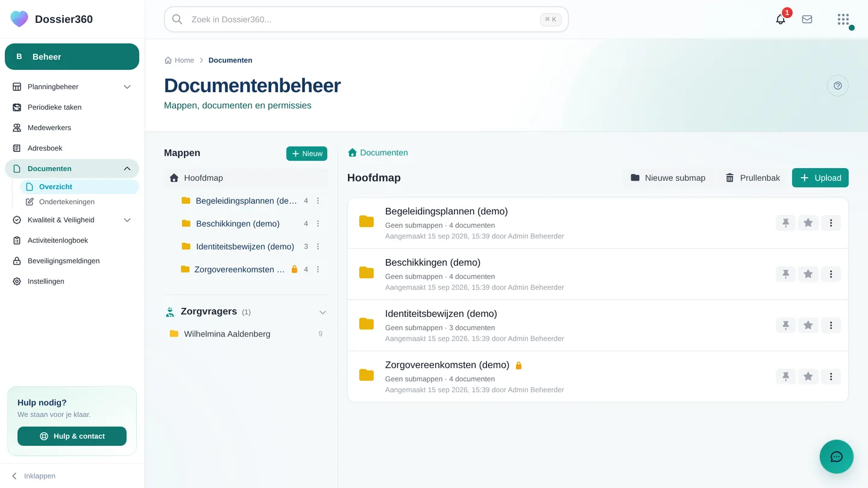Select Begeleidingsplannen in folder tree
868x488 pixels.
[246, 201]
